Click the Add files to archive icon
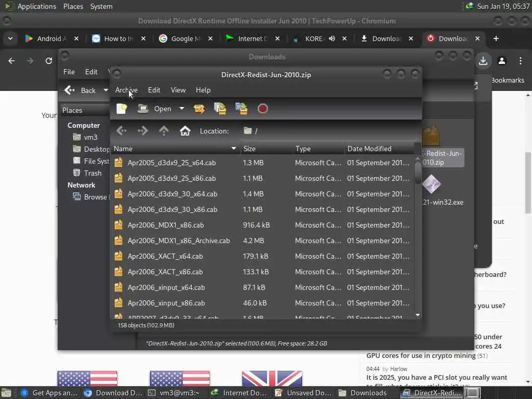The height and width of the screenshot is (399, 532). [220, 109]
